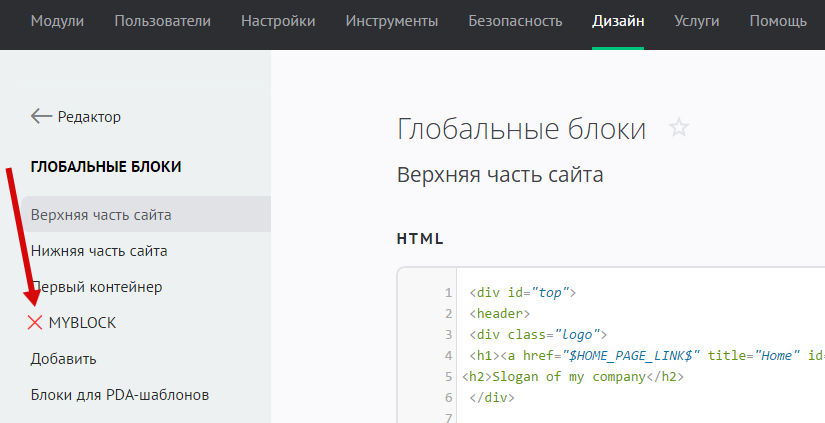This screenshot has height=423, width=825.
Task: Open Блоки для PDA-шаблонов
Action: [120, 394]
